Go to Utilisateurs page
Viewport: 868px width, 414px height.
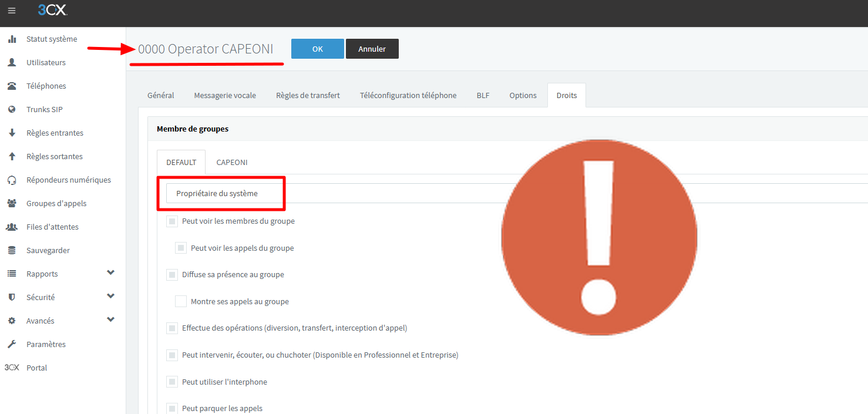pos(46,63)
